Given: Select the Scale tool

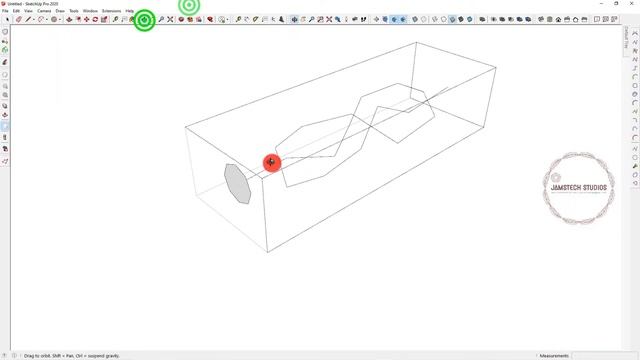Looking at the screenshot, I should 104,19.
